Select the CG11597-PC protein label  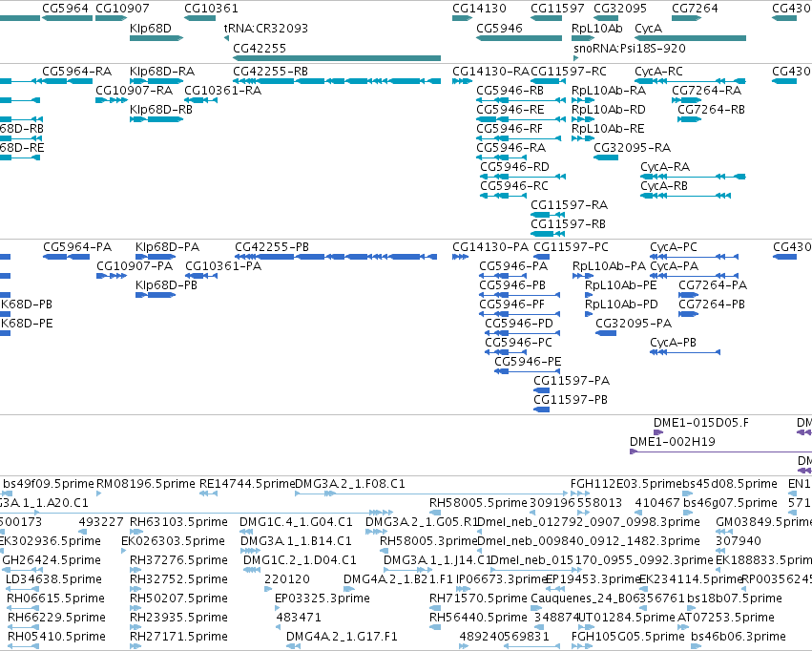point(571,247)
